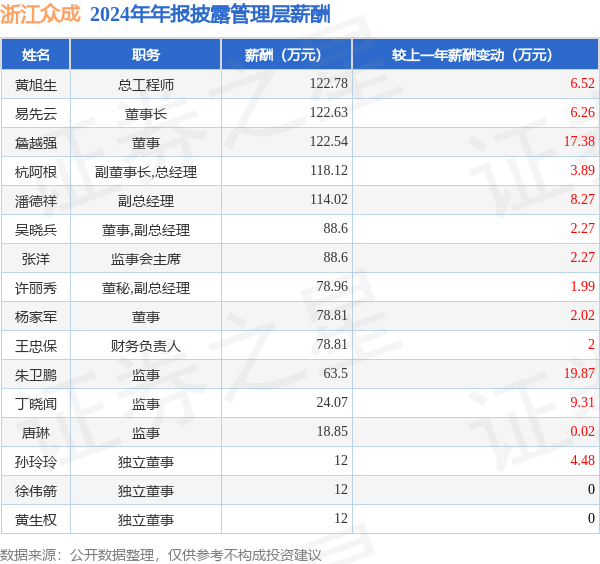The height and width of the screenshot is (564, 600).
Task: Click the 监事会主席 position cell
Action: coord(146,259)
